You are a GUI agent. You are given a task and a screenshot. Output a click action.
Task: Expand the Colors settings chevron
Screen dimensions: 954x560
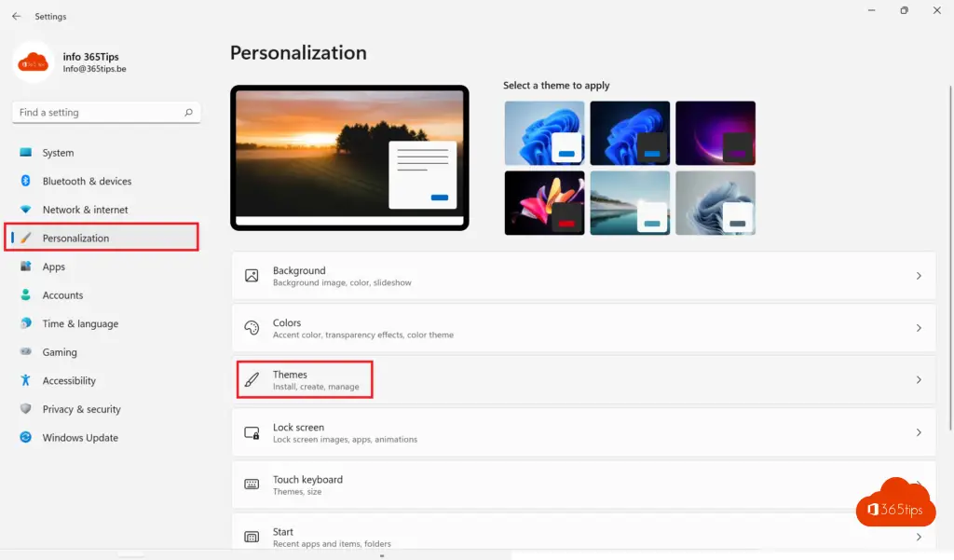click(918, 328)
